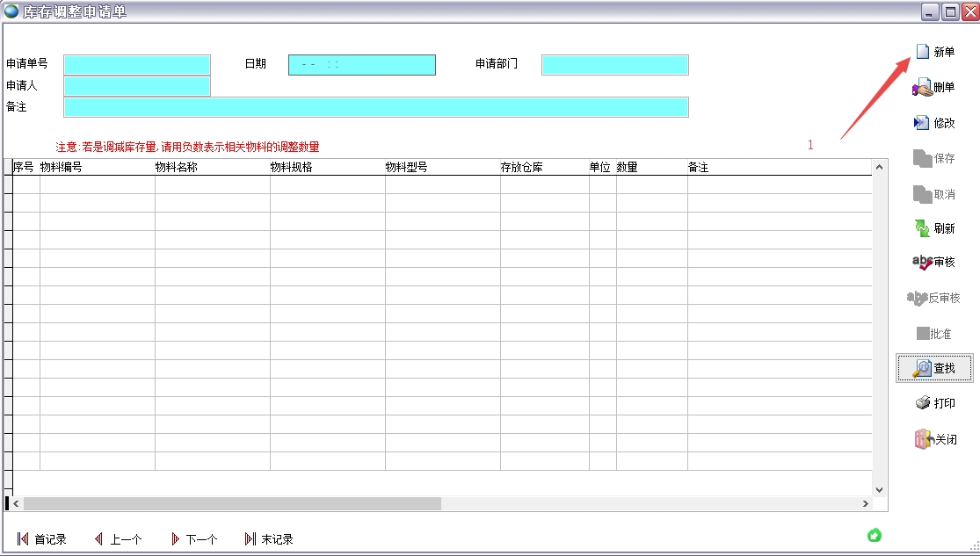This screenshot has width=980, height=556.
Task: Click the vertical scrollbar down arrow
Action: [879, 489]
